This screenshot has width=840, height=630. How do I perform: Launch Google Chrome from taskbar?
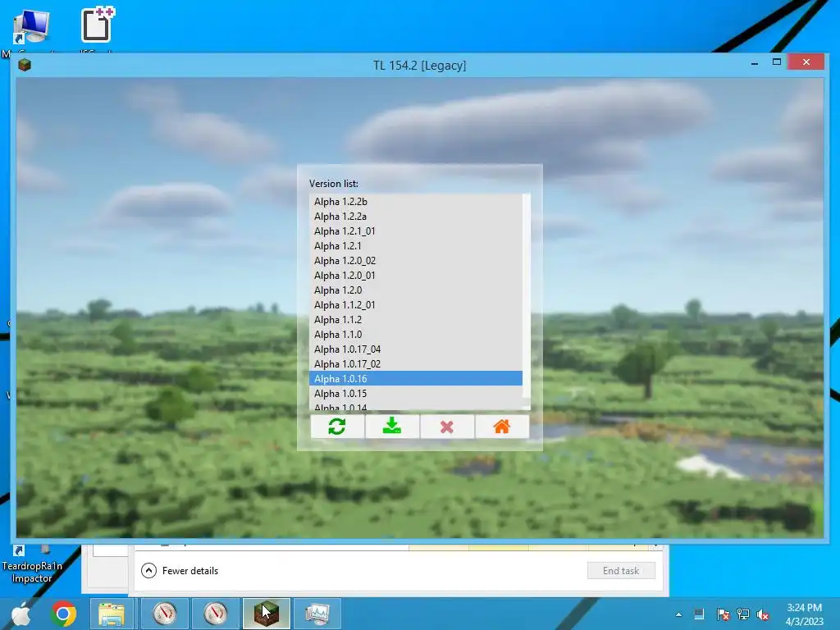(x=63, y=614)
